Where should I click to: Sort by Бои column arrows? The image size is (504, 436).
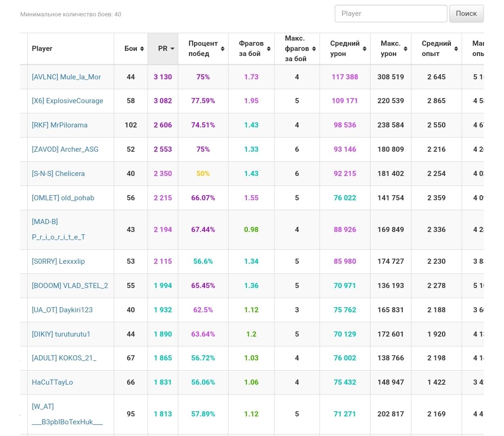142,49
